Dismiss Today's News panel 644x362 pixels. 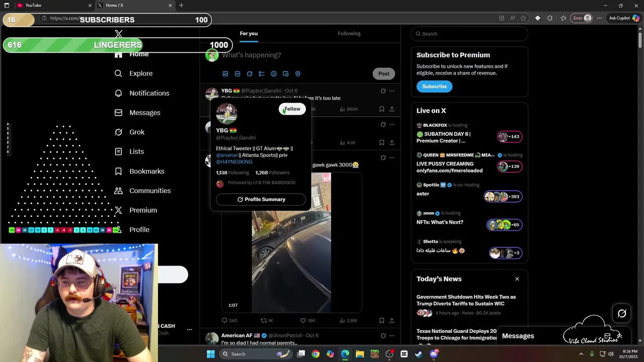pyautogui.click(x=517, y=279)
